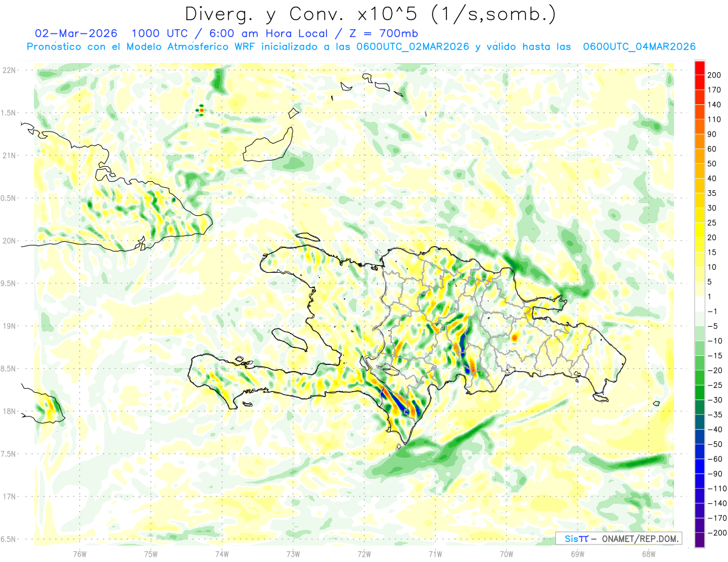Click the "68W" longitude label
The width and height of the screenshot is (728, 562).
(648, 554)
